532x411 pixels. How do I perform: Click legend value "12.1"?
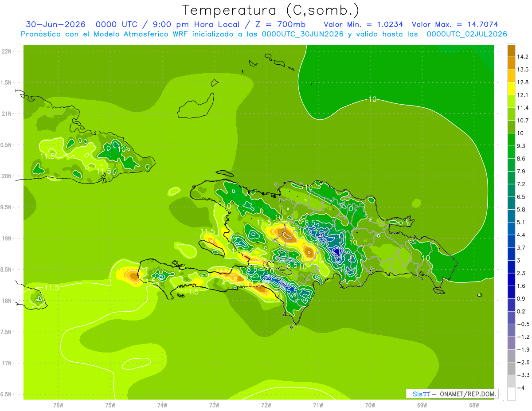522,95
